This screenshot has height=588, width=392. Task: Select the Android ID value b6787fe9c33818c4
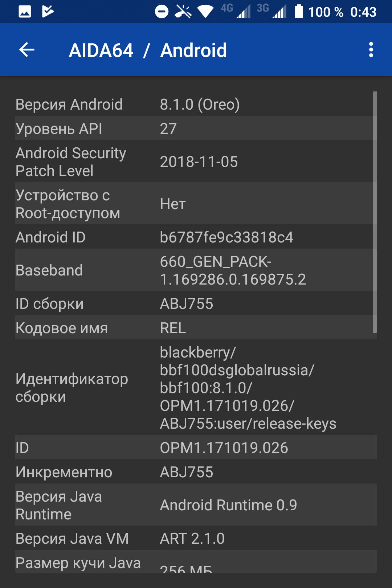(x=226, y=237)
